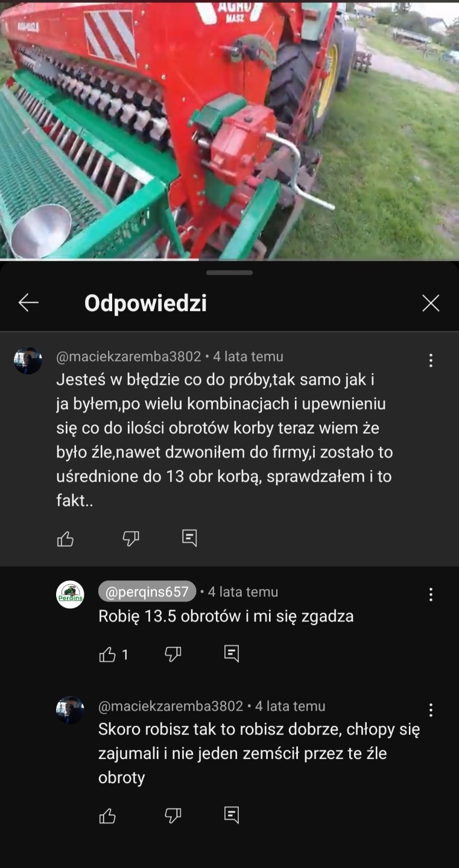Like the reply 'Skoro robisz tak'
The image size is (459, 868).
click(107, 816)
